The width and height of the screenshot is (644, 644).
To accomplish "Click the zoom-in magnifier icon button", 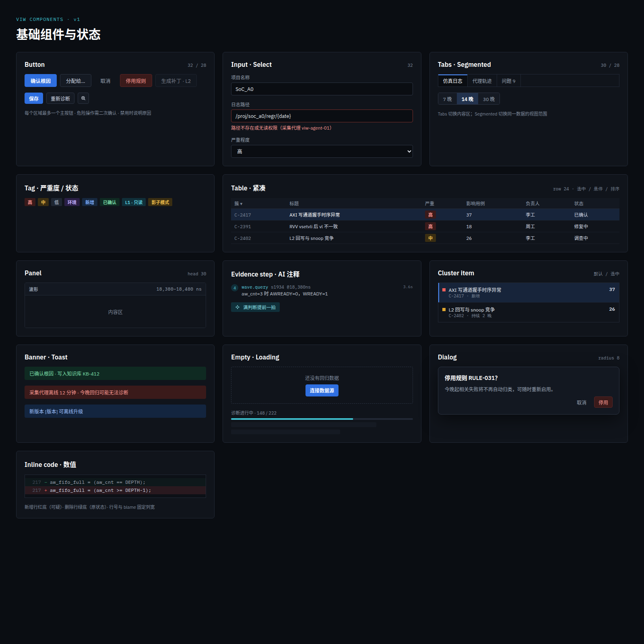I will coord(83,98).
